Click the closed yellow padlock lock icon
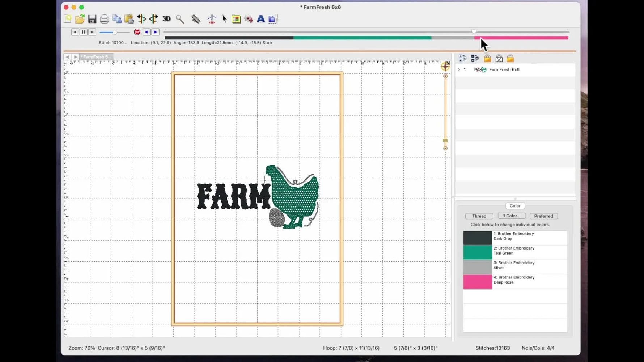Image resolution: width=644 pixels, height=362 pixels. click(487, 59)
